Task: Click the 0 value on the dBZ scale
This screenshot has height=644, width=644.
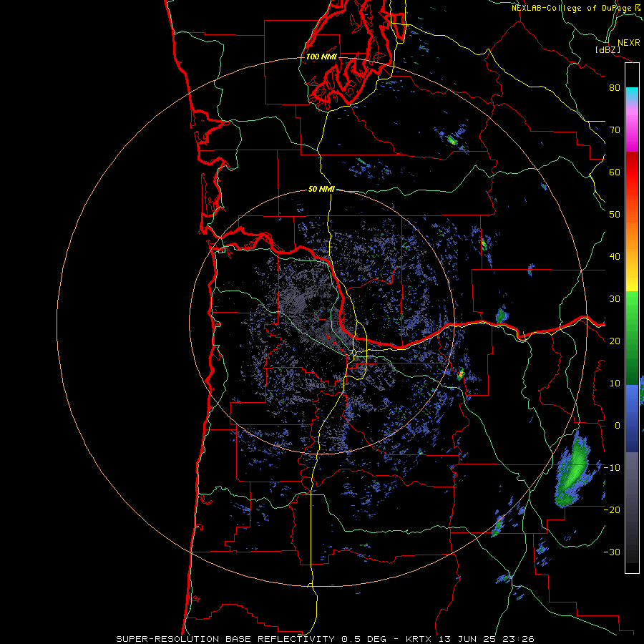Action: 617,426
